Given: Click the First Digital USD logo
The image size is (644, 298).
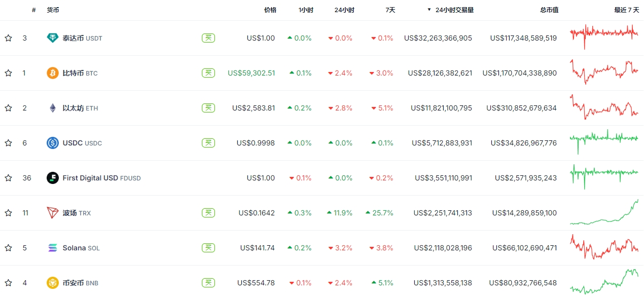Looking at the screenshot, I should 53,178.
